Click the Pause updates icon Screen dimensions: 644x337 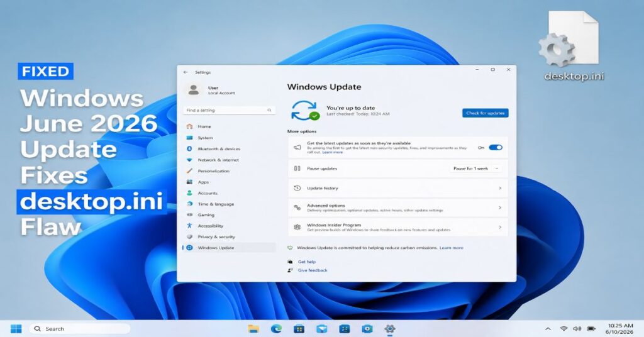tap(297, 168)
